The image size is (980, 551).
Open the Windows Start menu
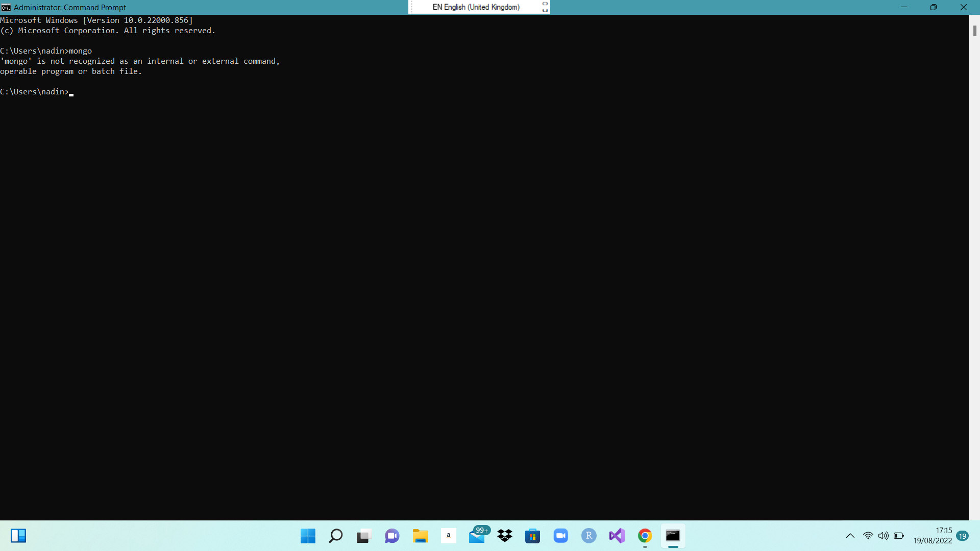click(x=308, y=536)
